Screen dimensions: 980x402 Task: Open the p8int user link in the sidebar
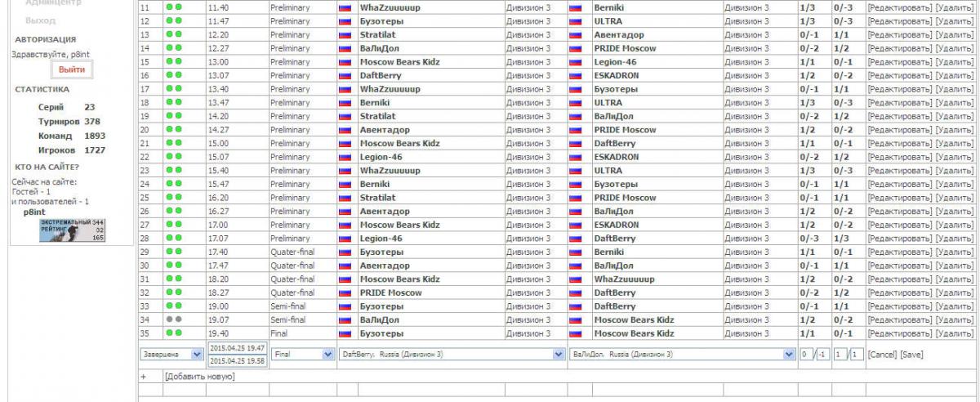34,211
